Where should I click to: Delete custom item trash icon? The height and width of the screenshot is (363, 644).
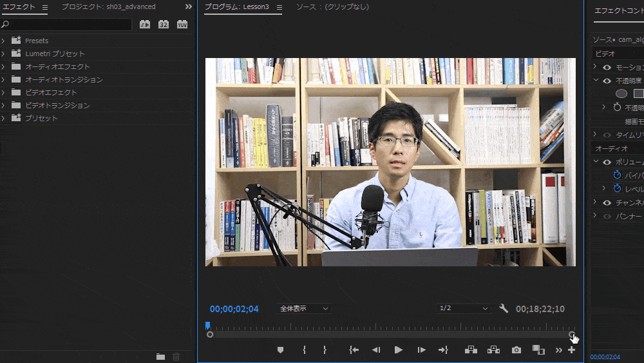[x=176, y=357]
